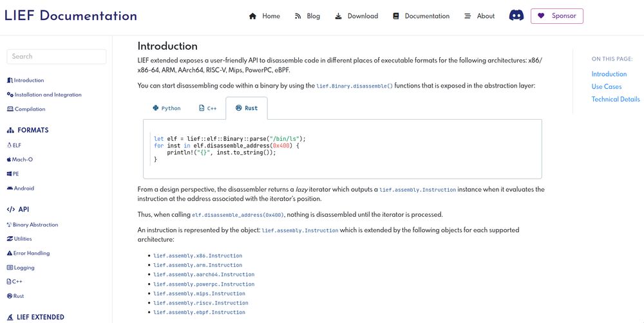The width and height of the screenshot is (644, 323).
Task: Click the Compilation laptop icon
Action: point(10,109)
